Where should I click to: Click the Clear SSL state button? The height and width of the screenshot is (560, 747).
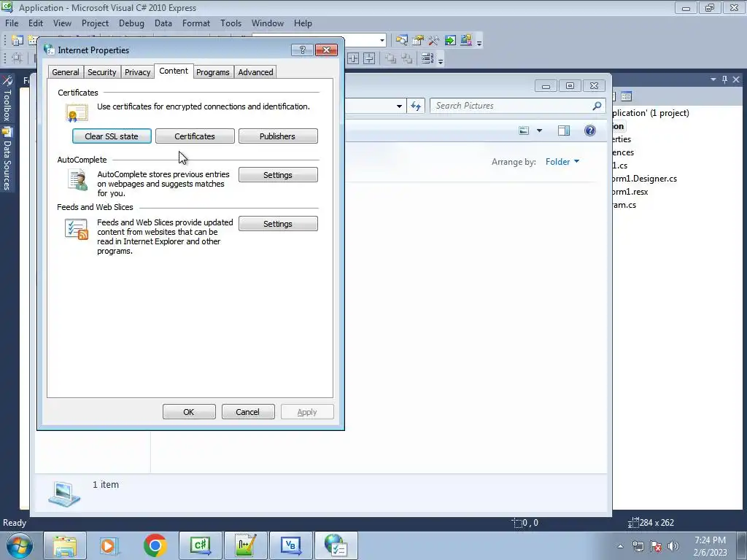pos(112,136)
